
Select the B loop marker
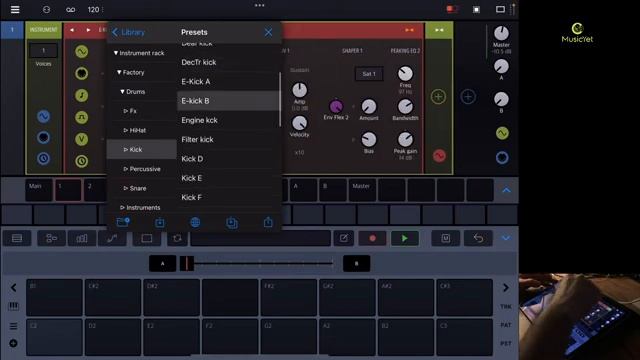356,263
